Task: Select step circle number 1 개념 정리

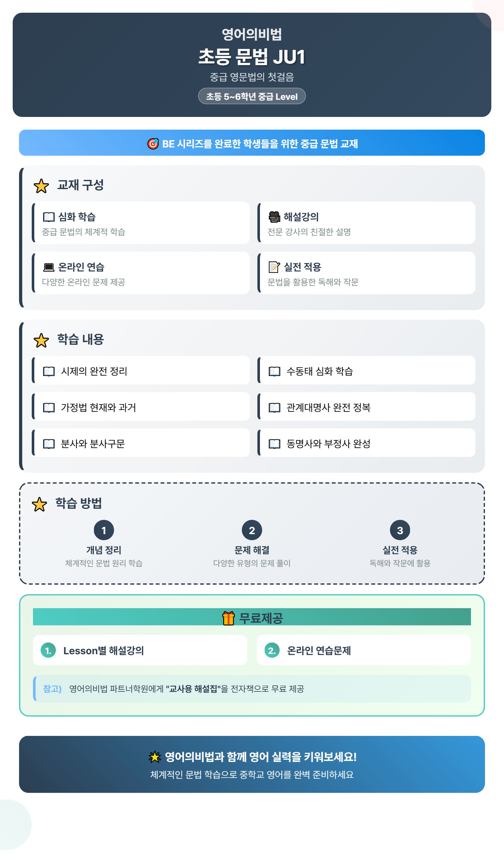Action: tap(104, 530)
